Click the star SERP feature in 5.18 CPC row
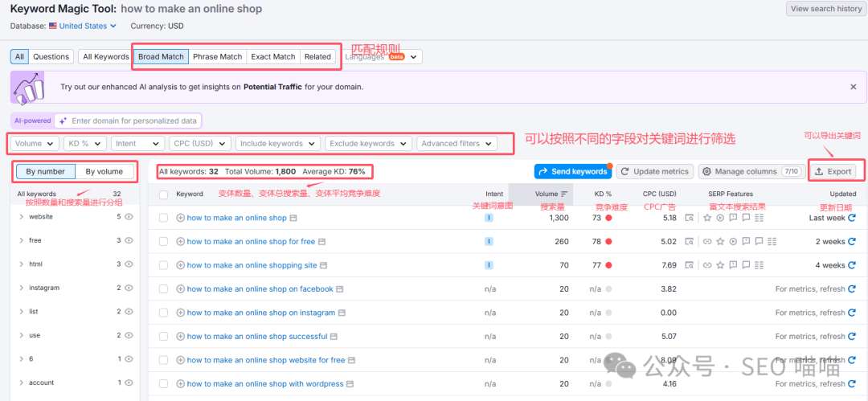The height and width of the screenshot is (401, 868). [x=707, y=219]
